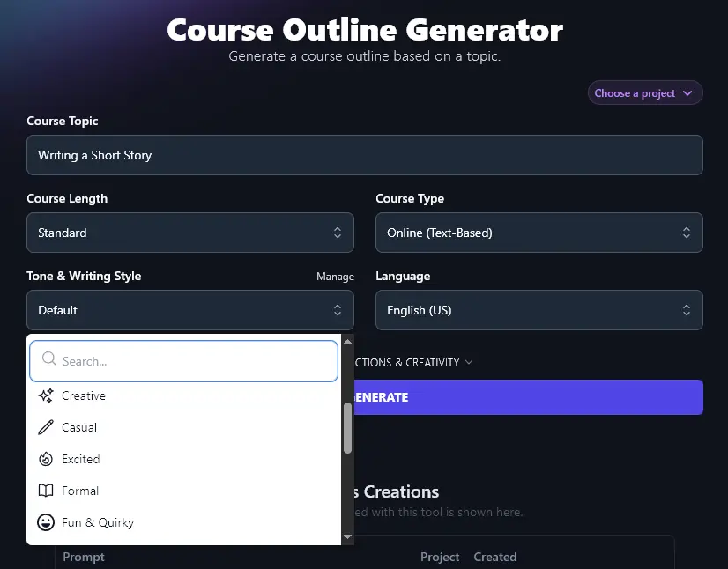The width and height of the screenshot is (728, 569).
Task: Click the flame icon next to Excited
Action: click(x=46, y=459)
